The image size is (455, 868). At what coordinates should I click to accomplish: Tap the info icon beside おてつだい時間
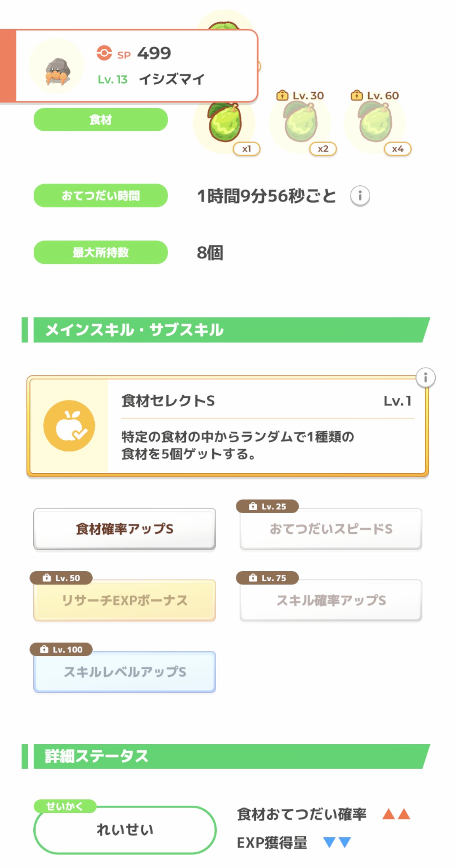point(360,196)
